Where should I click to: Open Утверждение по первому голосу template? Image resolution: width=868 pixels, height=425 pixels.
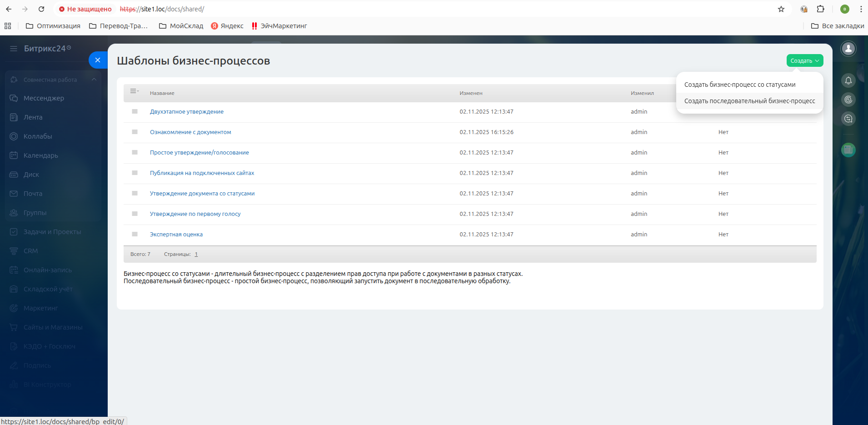(195, 214)
